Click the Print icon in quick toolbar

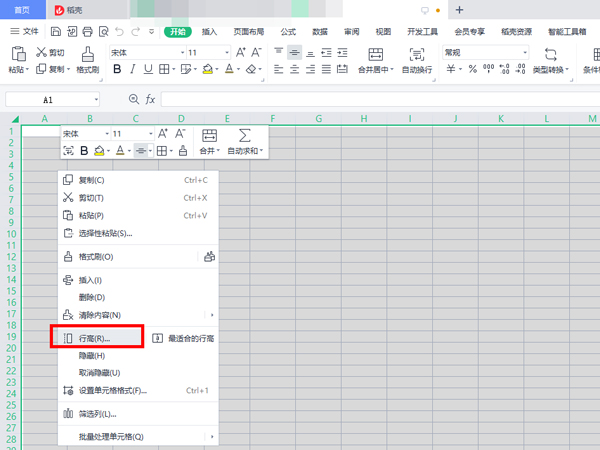[x=88, y=31]
